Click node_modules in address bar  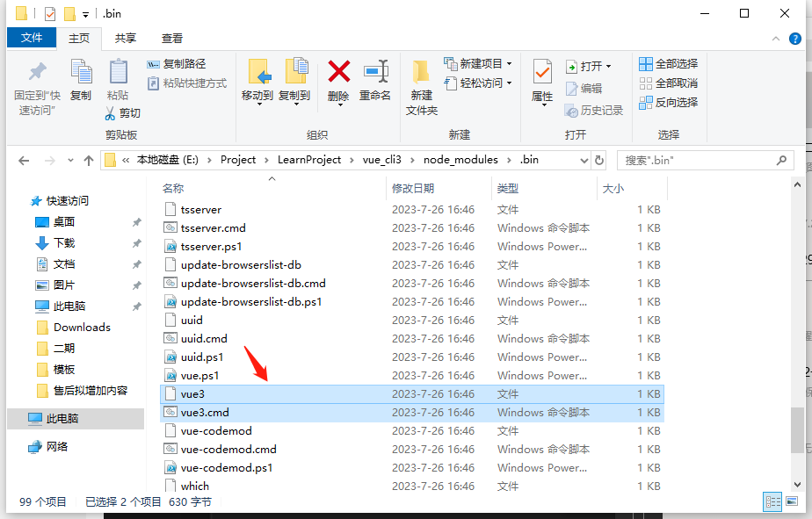pos(460,159)
